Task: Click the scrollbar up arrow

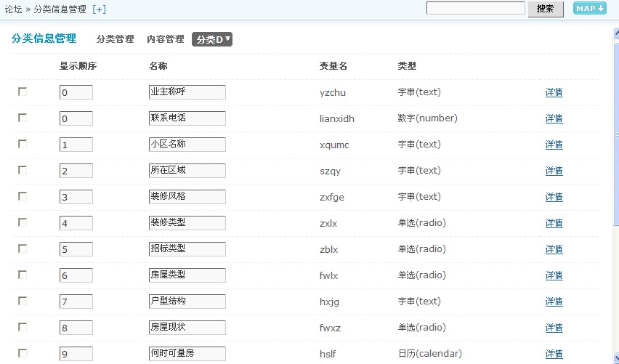Action: point(616,33)
